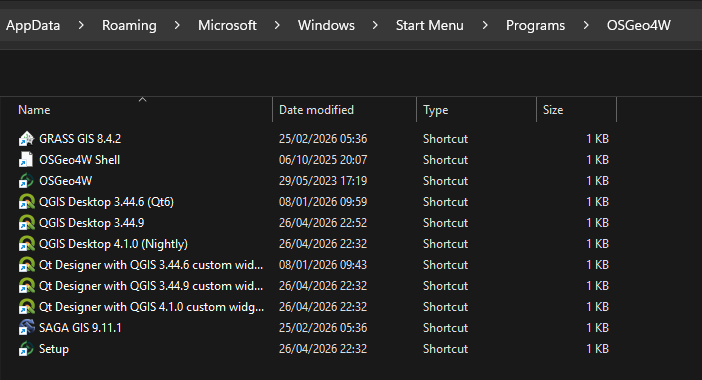Click the 1 KB size of OSGeo4W Shell

(597, 160)
